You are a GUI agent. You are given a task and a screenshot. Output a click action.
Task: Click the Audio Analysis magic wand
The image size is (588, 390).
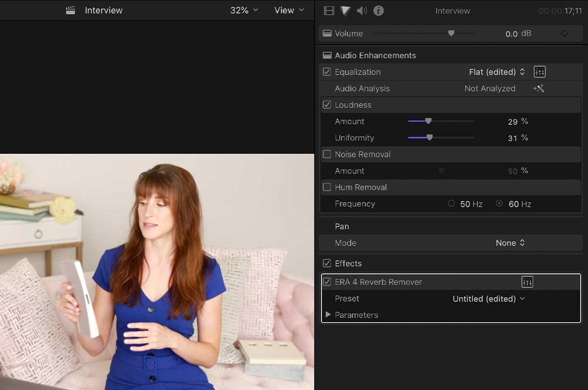coord(539,88)
